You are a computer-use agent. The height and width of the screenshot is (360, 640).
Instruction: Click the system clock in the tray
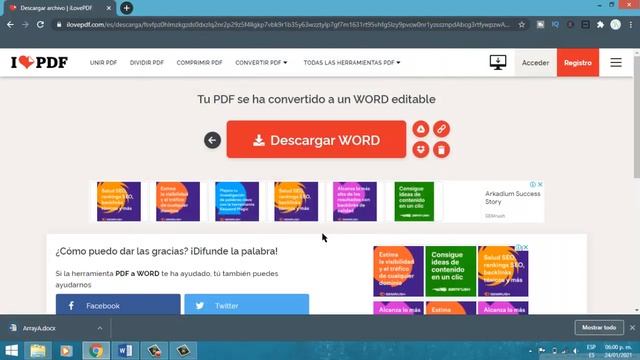tap(618, 351)
